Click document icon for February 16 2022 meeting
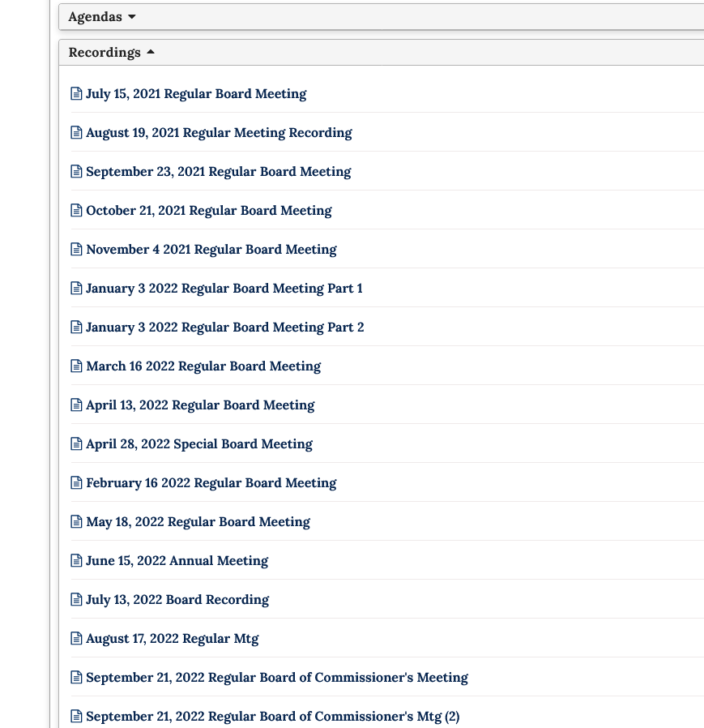 (76, 483)
